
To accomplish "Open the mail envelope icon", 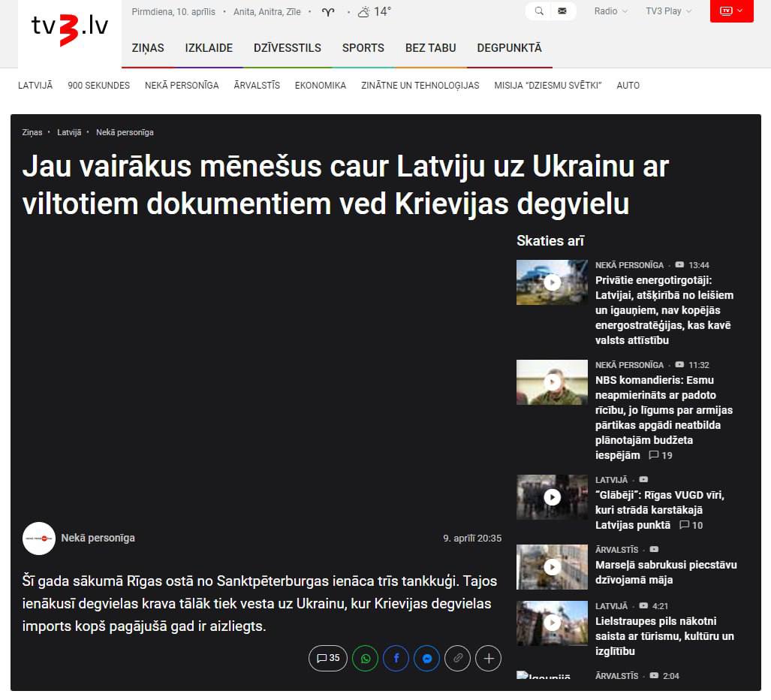I will (x=562, y=11).
